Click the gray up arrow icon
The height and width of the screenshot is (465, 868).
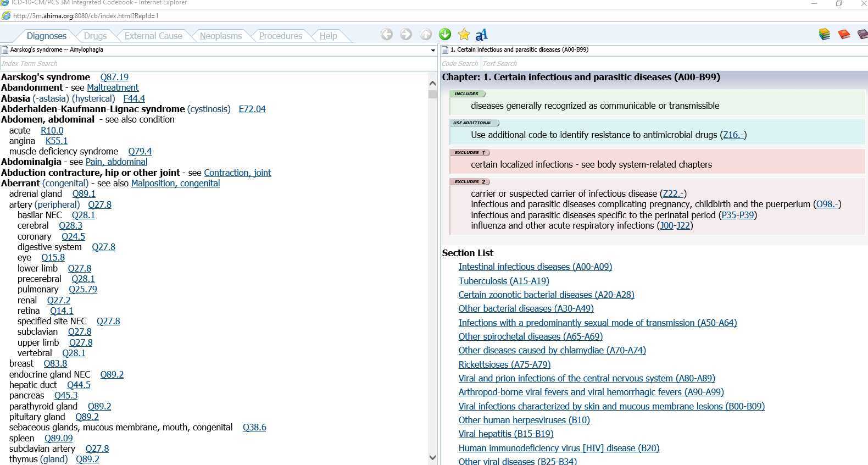(426, 35)
